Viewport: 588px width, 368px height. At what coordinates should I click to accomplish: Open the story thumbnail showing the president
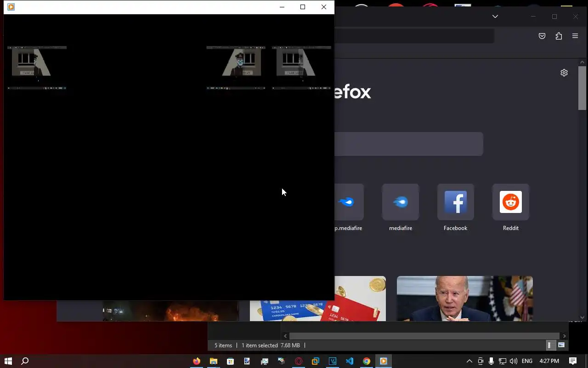[x=465, y=299]
